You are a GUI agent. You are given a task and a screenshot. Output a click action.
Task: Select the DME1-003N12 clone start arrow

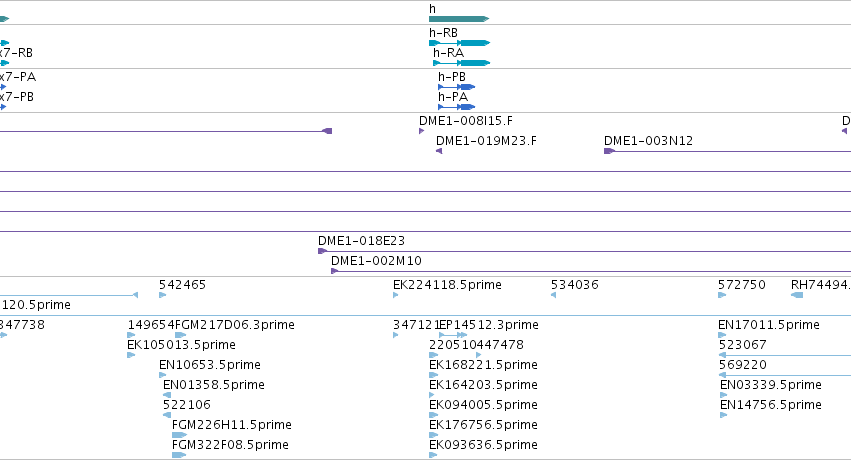(609, 151)
